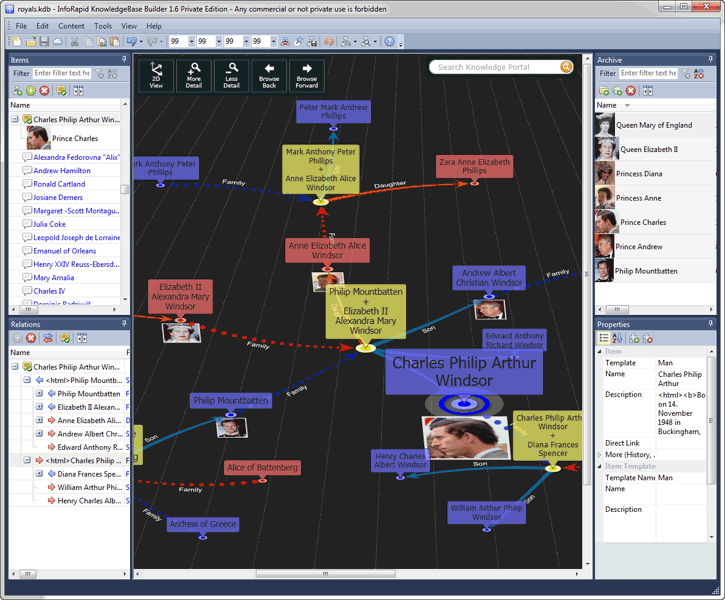Expand Philip Mountbatten relation node

tap(39, 393)
